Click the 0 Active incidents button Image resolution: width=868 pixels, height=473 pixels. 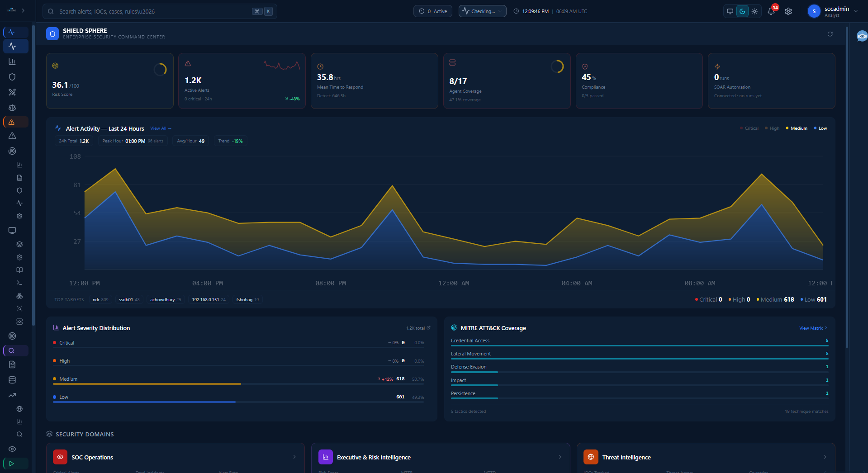(x=433, y=11)
